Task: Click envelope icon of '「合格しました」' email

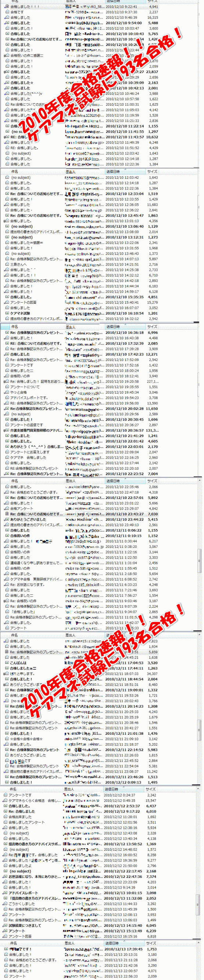Action: (x=7, y=612)
